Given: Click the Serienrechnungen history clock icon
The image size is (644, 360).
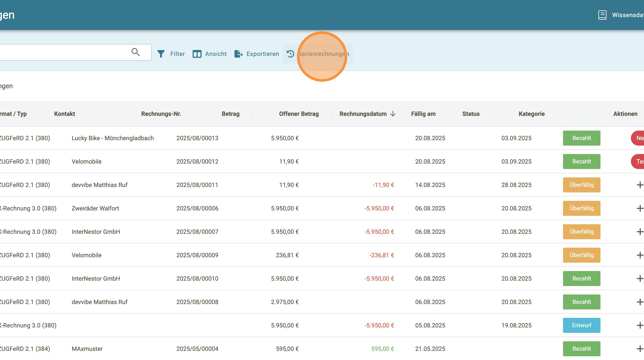Looking at the screenshot, I should pyautogui.click(x=290, y=54).
